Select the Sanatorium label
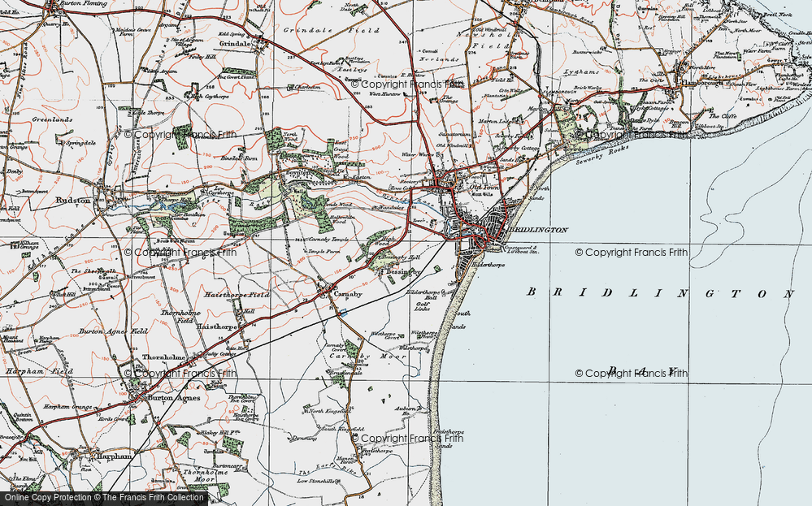Viewport: 812px width, 506px height. (454, 134)
